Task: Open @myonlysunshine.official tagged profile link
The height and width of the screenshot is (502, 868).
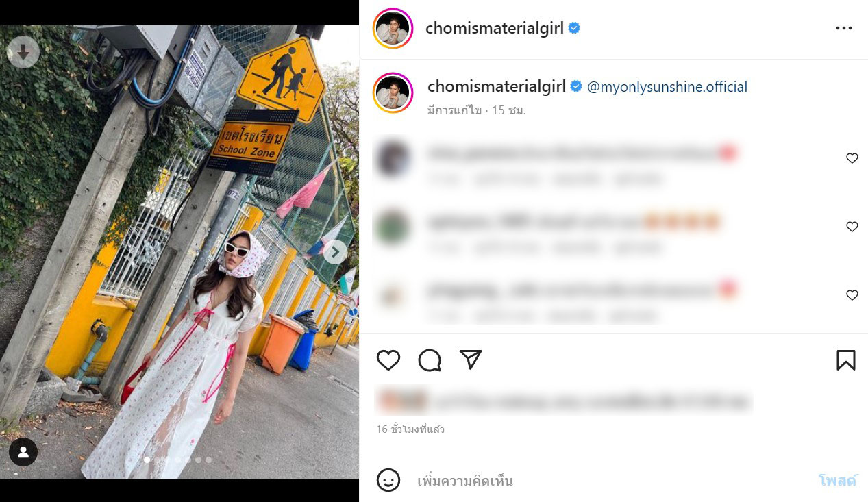Action: pos(667,87)
